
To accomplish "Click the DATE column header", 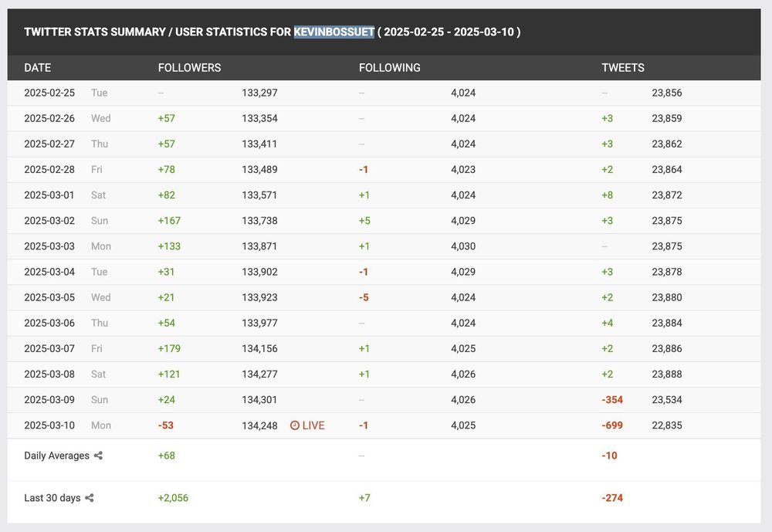I will click(37, 68).
